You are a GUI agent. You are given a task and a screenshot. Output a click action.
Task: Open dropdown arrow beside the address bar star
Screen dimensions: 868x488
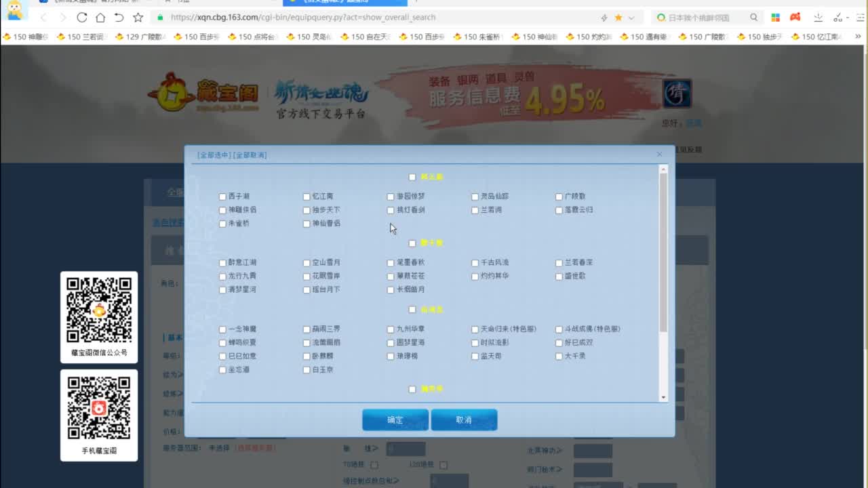(x=631, y=18)
